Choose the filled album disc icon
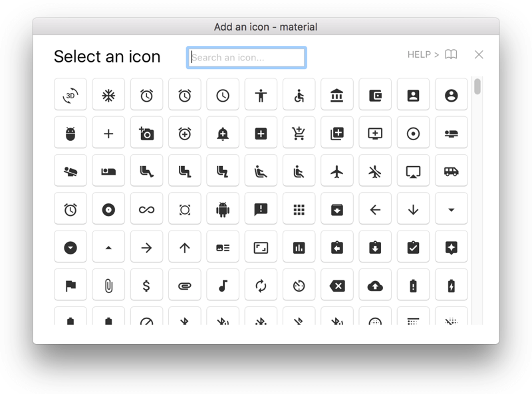The width and height of the screenshot is (532, 394). coord(108,209)
